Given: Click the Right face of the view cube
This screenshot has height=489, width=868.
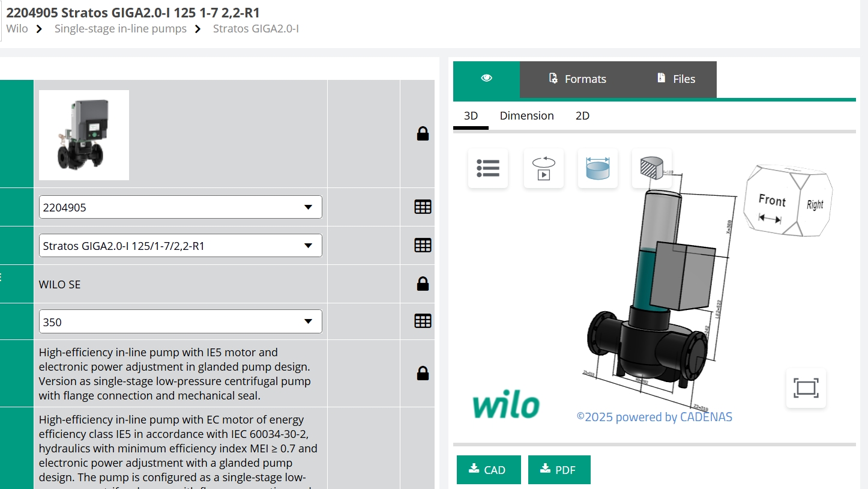Looking at the screenshot, I should [x=815, y=205].
